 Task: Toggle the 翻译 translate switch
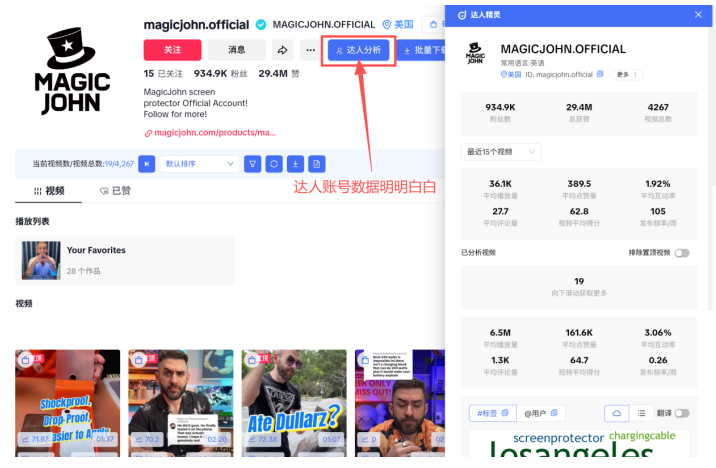coord(682,413)
